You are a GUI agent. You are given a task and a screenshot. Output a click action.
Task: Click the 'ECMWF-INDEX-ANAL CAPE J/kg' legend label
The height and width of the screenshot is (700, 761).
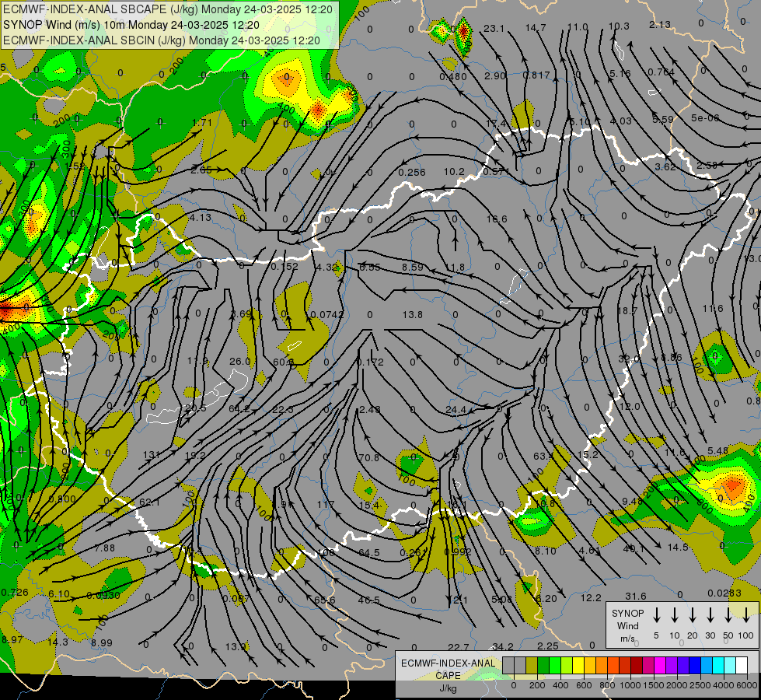448,676
